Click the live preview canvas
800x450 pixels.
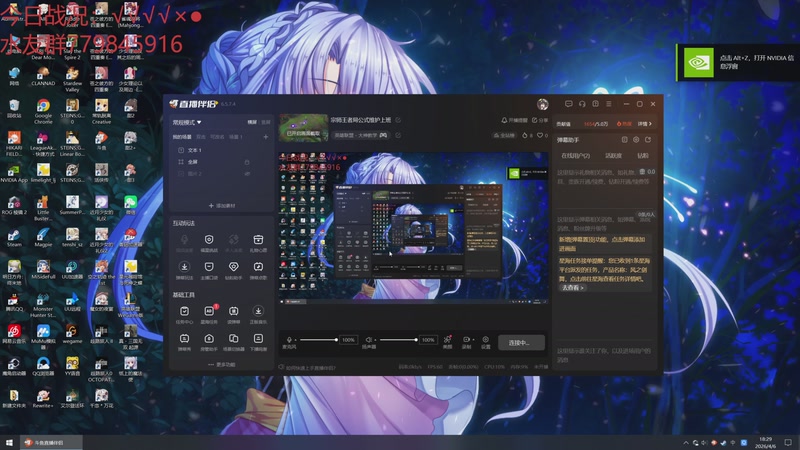click(413, 228)
